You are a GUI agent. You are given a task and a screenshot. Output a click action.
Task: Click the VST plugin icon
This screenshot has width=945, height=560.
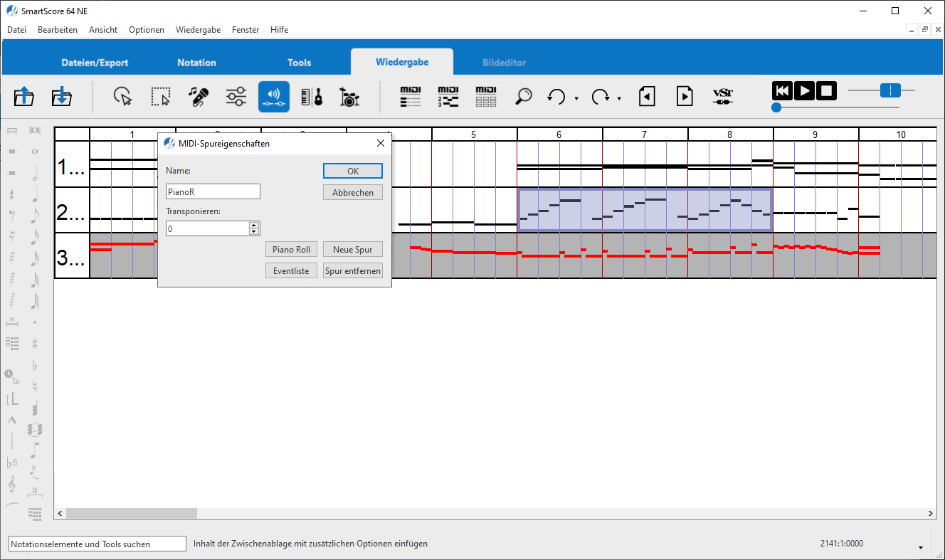coord(722,96)
